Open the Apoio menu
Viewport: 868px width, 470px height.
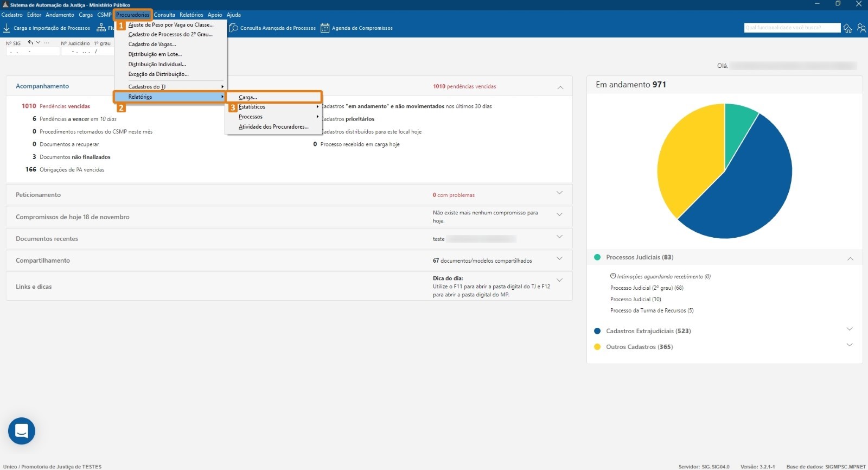[215, 15]
